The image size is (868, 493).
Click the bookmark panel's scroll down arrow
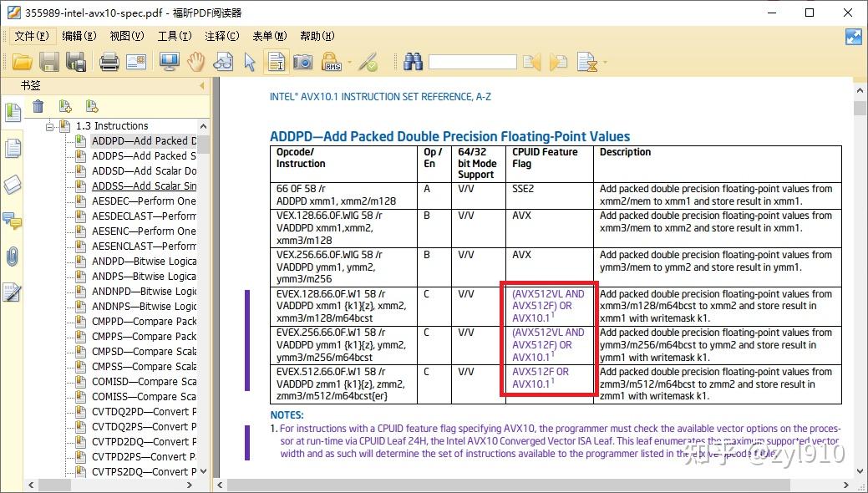click(203, 471)
